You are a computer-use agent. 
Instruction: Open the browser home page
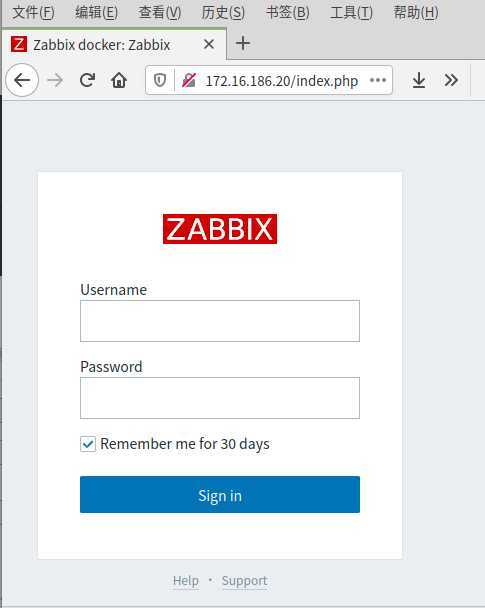(x=119, y=80)
